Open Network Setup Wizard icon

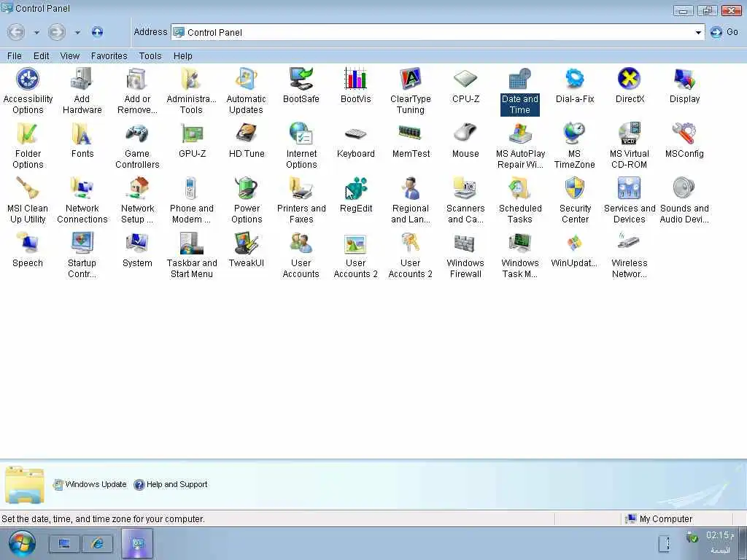[x=136, y=189]
